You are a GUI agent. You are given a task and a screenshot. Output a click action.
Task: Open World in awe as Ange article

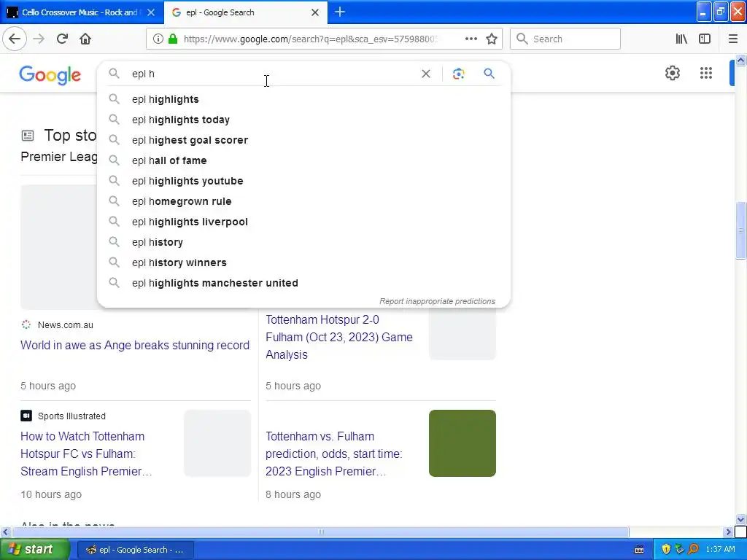coord(135,345)
